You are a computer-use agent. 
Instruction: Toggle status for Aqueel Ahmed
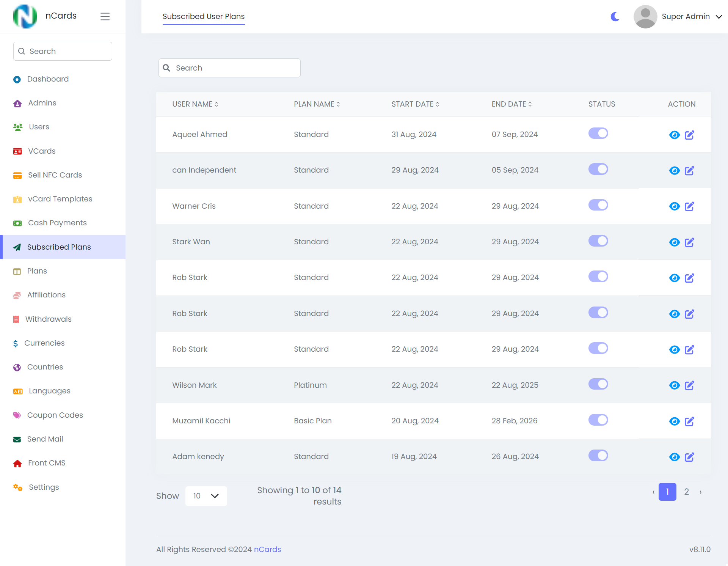[598, 133]
